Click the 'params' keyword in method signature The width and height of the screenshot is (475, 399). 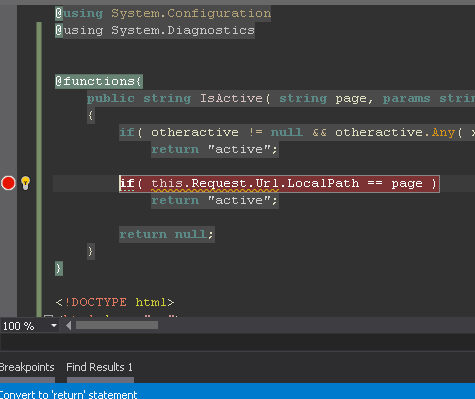click(x=406, y=99)
